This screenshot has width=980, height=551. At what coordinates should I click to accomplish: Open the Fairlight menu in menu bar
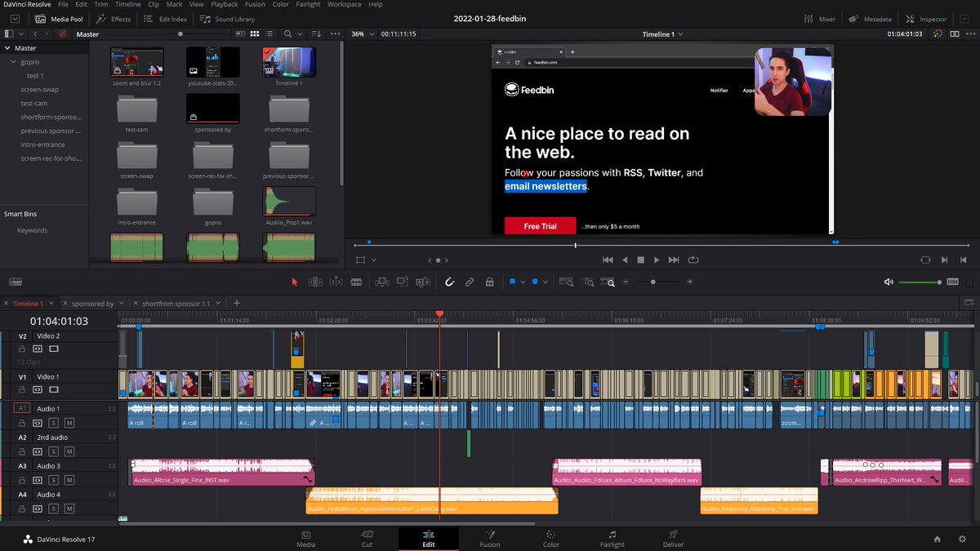point(308,5)
